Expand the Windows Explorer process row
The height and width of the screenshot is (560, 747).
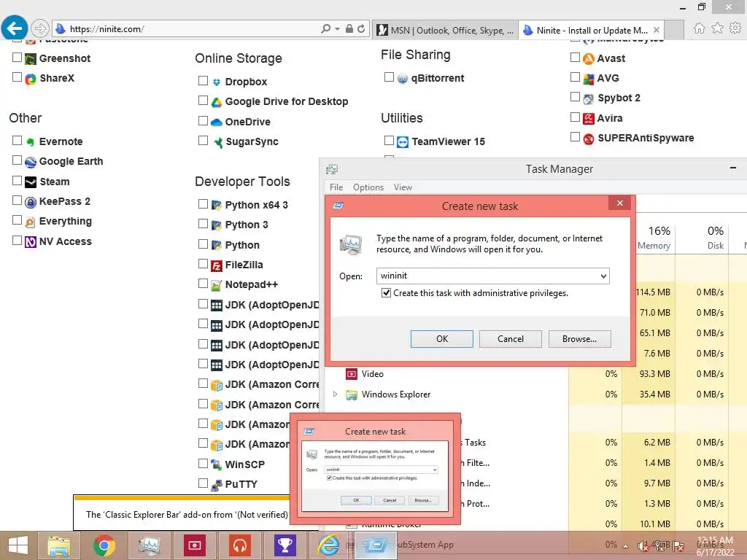click(335, 394)
